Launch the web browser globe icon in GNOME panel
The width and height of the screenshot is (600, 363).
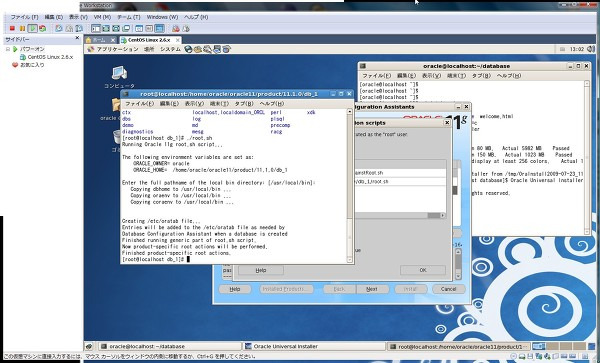tap(188, 49)
